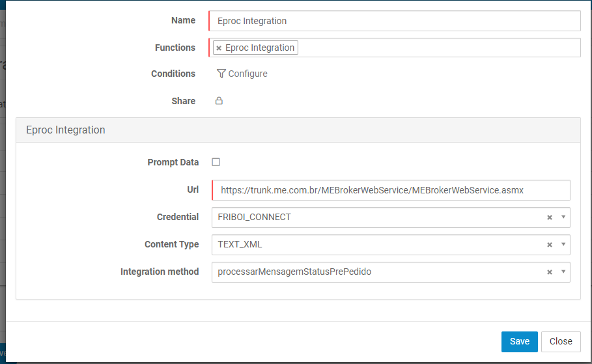Click the Eproc Integration panel header
This screenshot has width=592, height=364.
point(298,130)
